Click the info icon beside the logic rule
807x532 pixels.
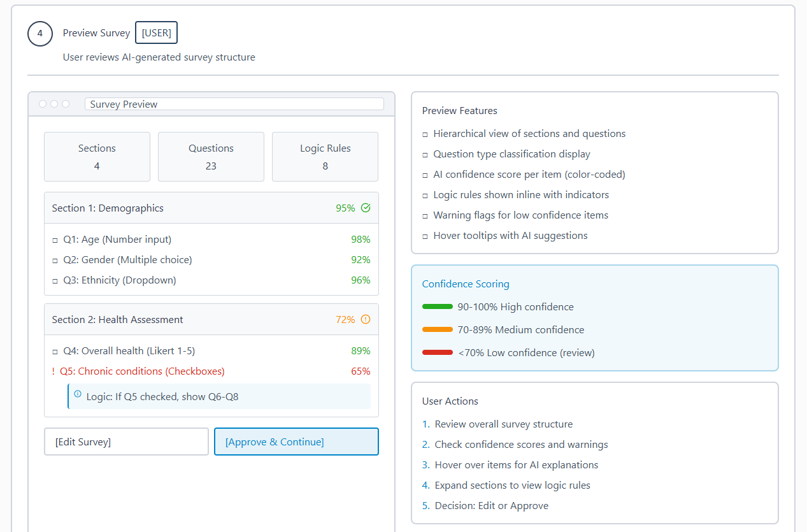(x=78, y=394)
